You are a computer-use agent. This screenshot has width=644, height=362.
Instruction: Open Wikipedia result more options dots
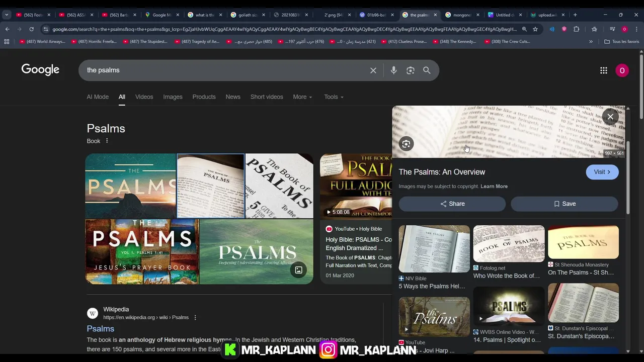(x=195, y=317)
